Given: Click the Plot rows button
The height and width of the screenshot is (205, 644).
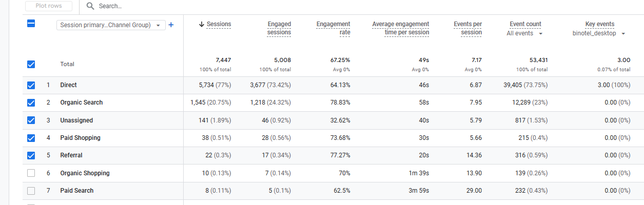Looking at the screenshot, I should tap(49, 6).
